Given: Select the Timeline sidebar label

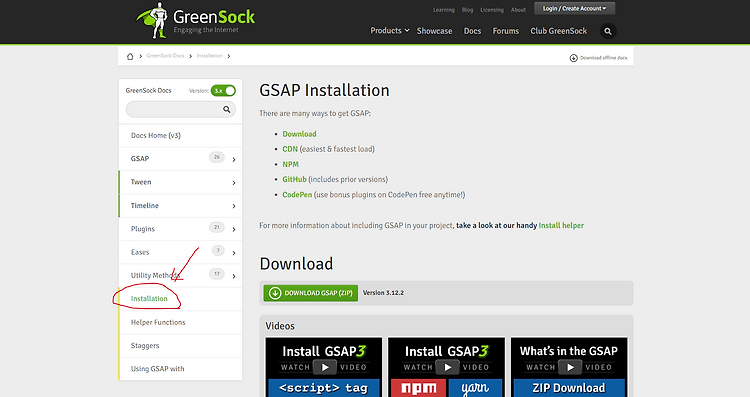Looking at the screenshot, I should pyautogui.click(x=144, y=206).
